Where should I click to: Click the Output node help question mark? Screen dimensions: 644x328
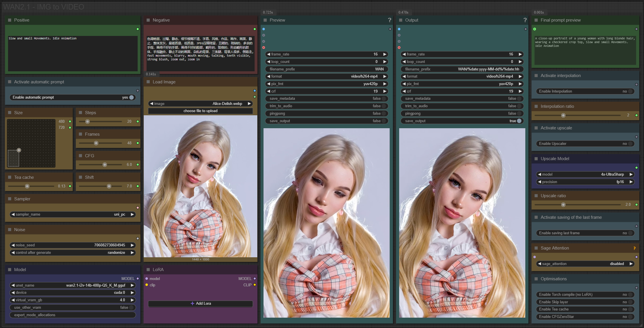pyautogui.click(x=525, y=20)
